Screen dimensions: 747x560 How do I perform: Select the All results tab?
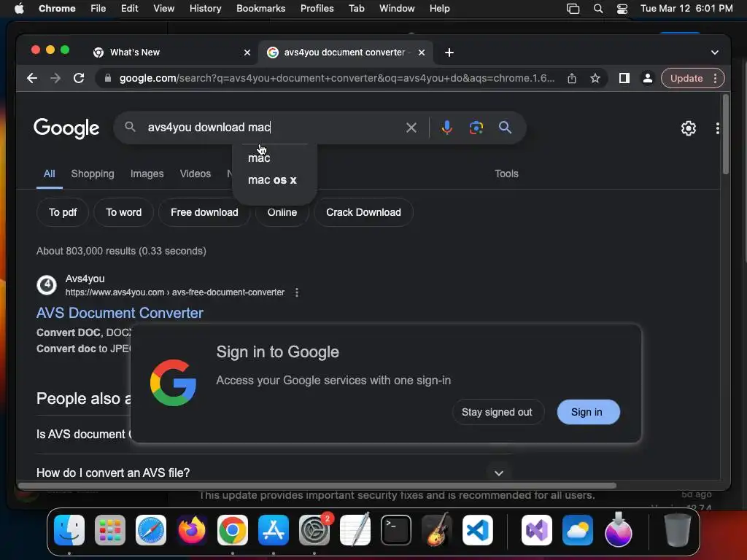49,174
